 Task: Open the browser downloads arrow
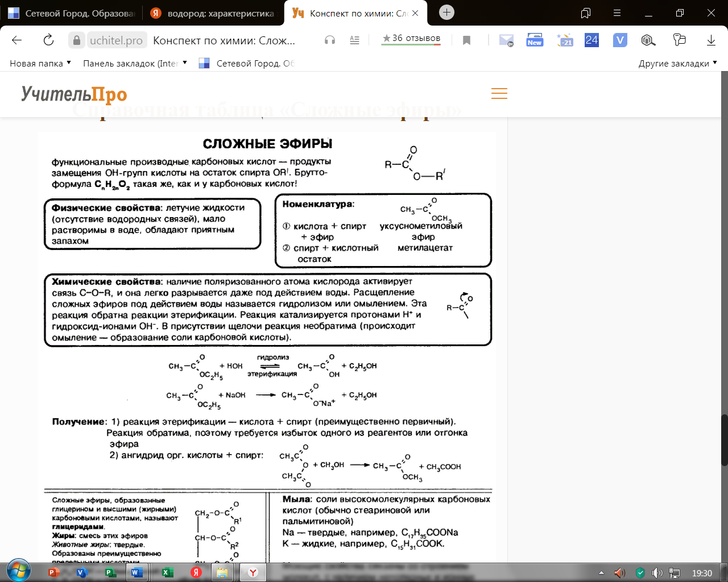[x=711, y=40]
